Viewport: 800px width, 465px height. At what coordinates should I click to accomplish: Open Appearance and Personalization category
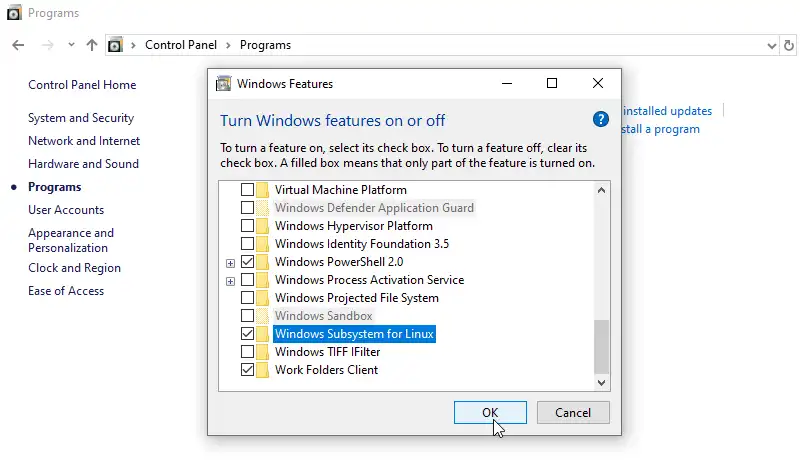click(x=71, y=240)
